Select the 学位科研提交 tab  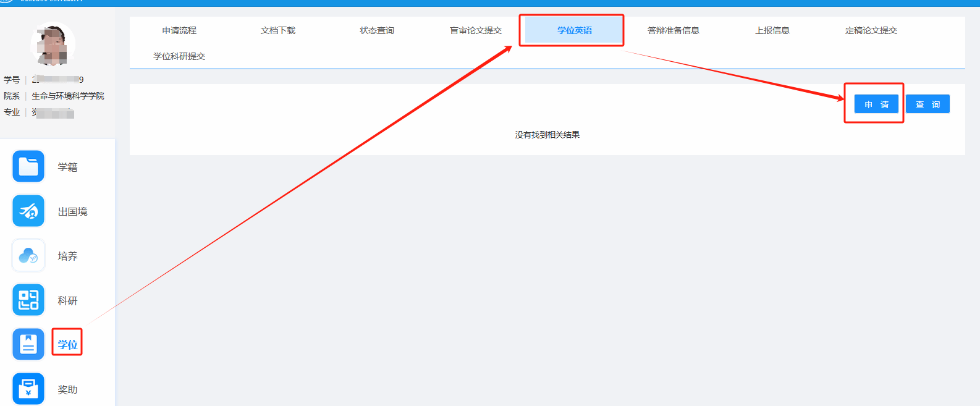pyautogui.click(x=179, y=56)
